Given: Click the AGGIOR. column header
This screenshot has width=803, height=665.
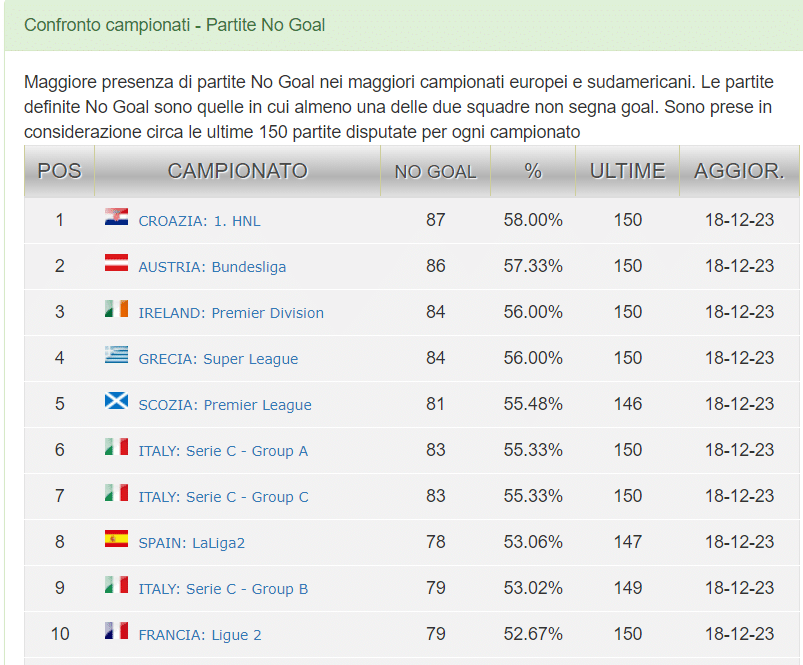Looking at the screenshot, I should [738, 170].
